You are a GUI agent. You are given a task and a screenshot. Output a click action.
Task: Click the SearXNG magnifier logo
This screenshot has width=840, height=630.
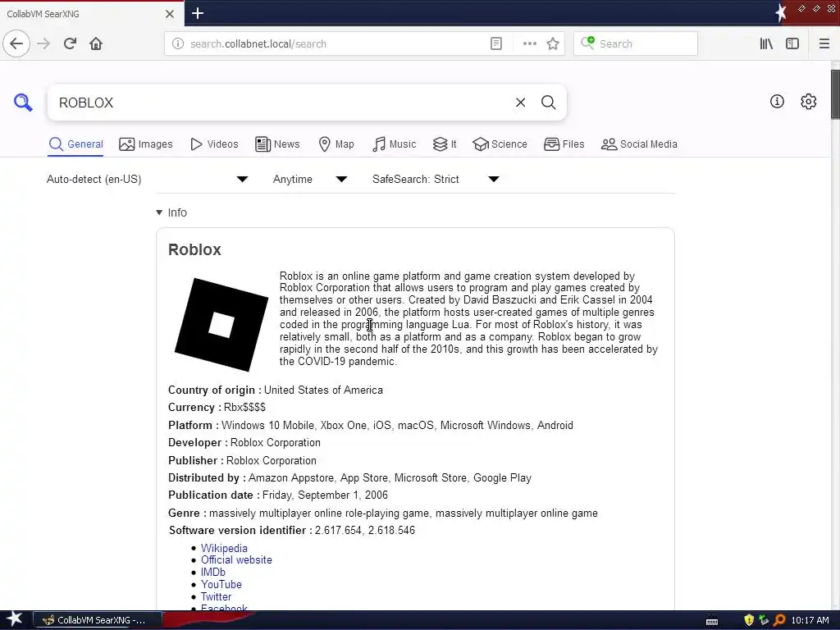[23, 102]
